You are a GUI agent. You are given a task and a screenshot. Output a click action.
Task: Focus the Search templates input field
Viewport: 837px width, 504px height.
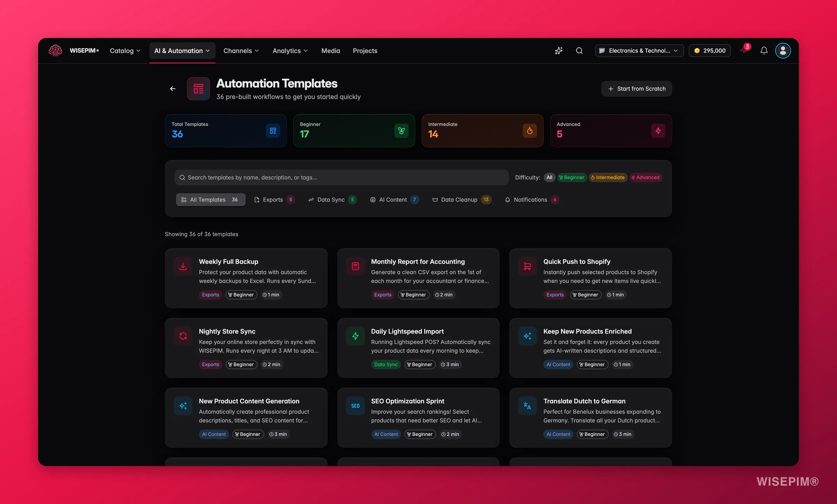pyautogui.click(x=342, y=178)
